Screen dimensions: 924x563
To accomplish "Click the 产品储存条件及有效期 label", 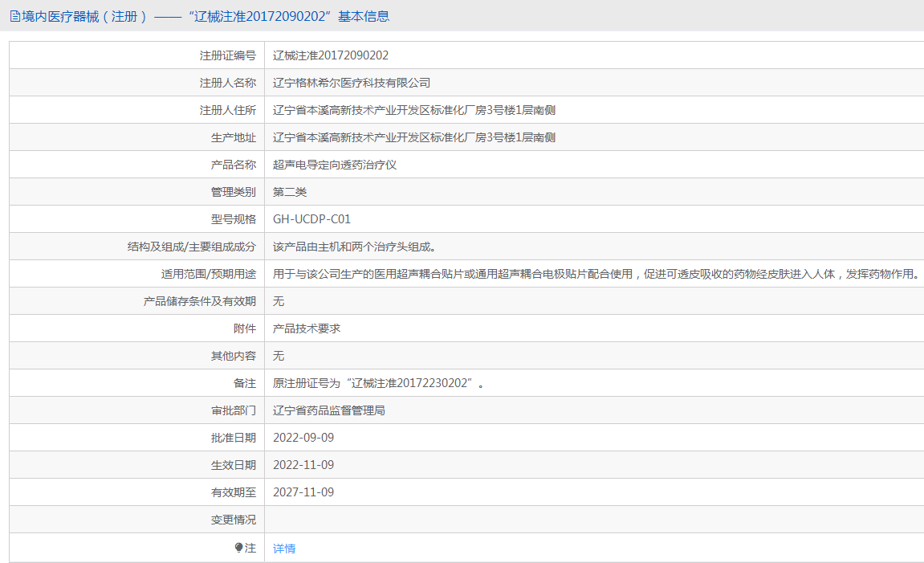I will (x=200, y=301).
